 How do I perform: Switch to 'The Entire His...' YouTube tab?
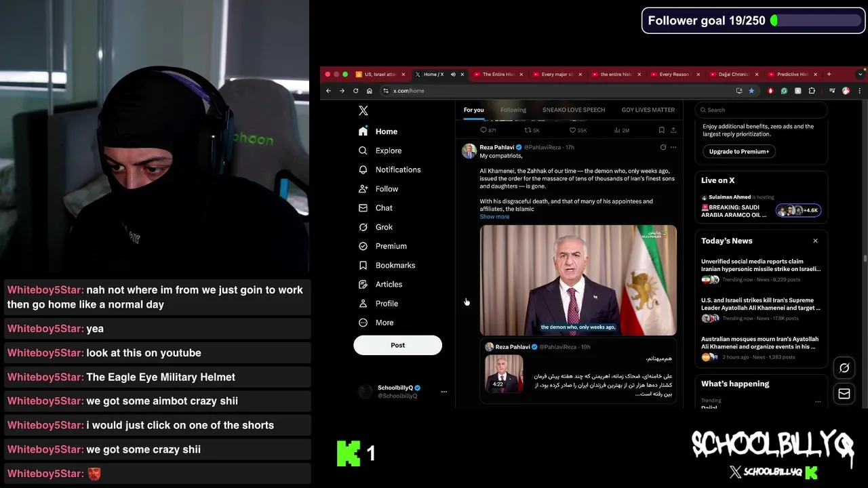(498, 75)
